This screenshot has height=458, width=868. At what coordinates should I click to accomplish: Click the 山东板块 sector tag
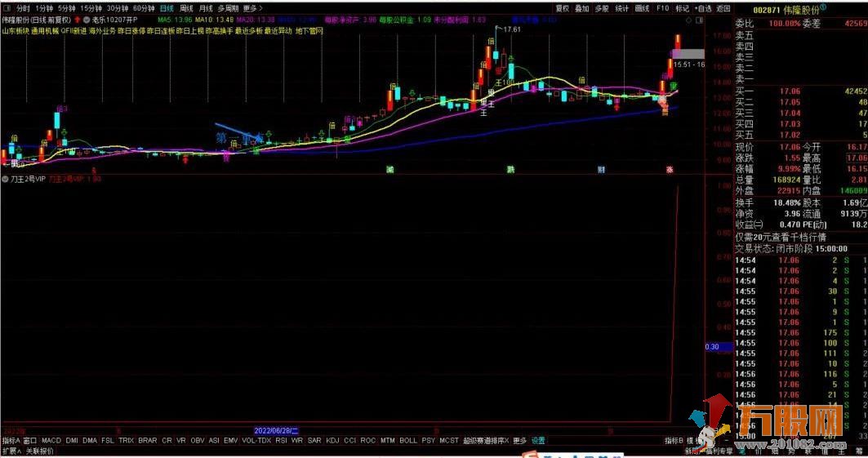tap(16, 31)
